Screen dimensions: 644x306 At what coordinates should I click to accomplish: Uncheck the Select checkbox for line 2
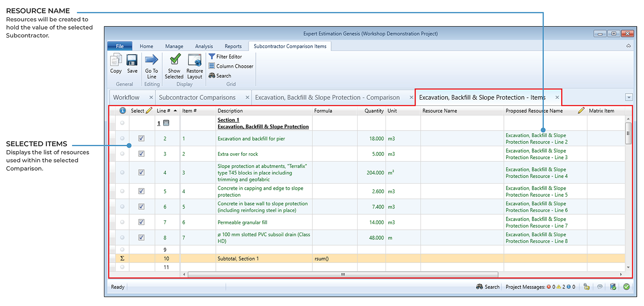point(141,138)
